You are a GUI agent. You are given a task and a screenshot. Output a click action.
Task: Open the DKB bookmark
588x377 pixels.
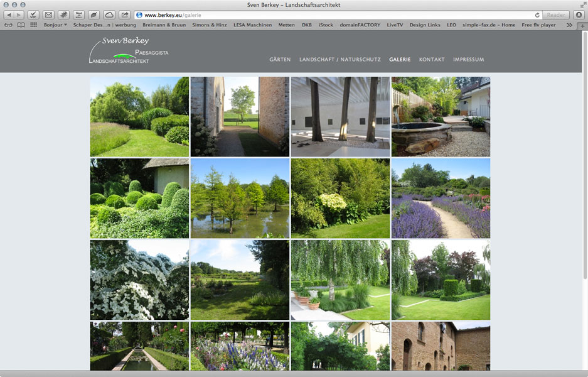coord(306,25)
